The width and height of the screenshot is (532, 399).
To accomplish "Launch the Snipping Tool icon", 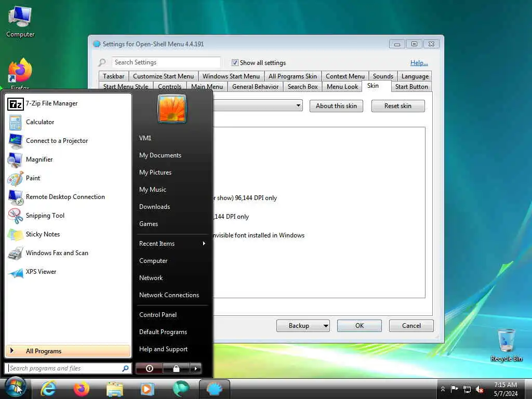I will click(15, 216).
